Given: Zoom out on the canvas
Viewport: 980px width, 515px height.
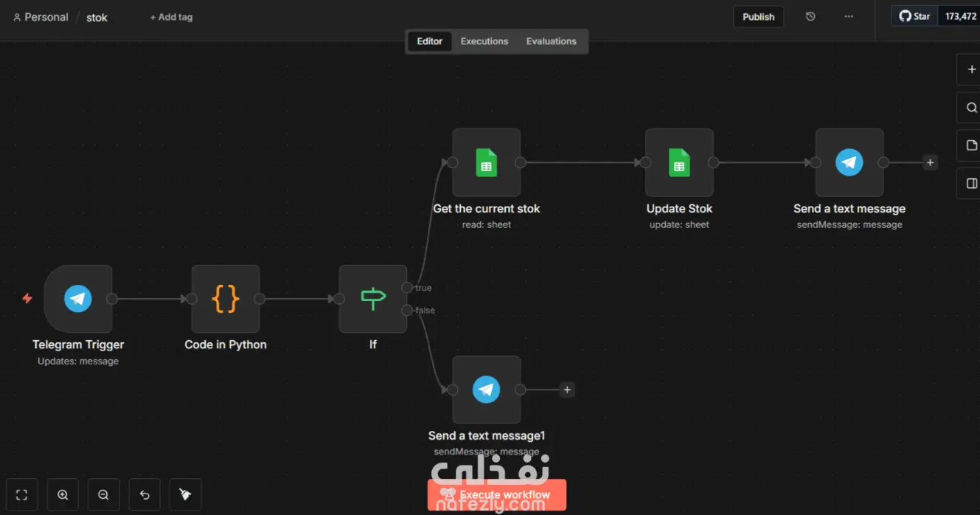Looking at the screenshot, I should pyautogui.click(x=103, y=495).
